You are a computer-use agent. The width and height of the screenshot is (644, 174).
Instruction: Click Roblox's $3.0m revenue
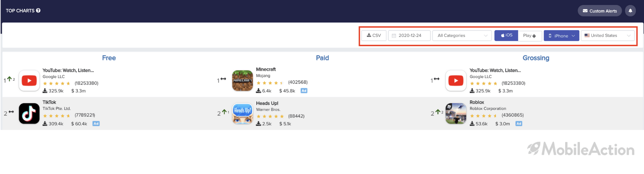point(503,124)
